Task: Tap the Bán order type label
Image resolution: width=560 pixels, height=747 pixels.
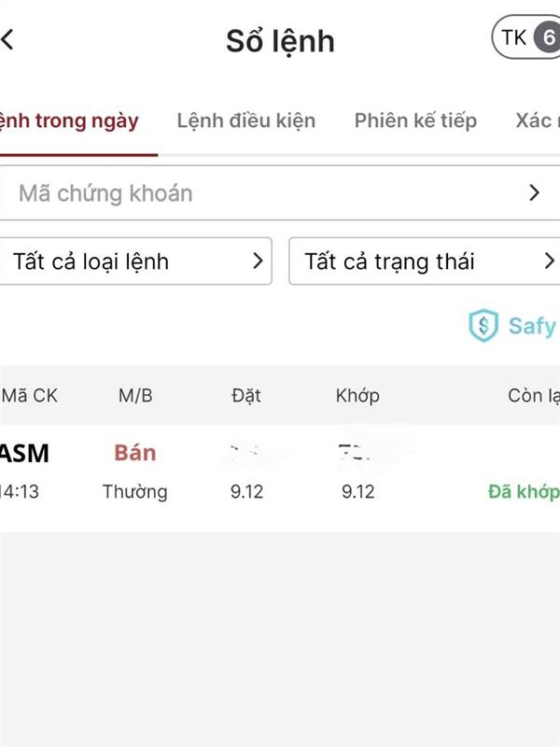Action: pos(135,454)
